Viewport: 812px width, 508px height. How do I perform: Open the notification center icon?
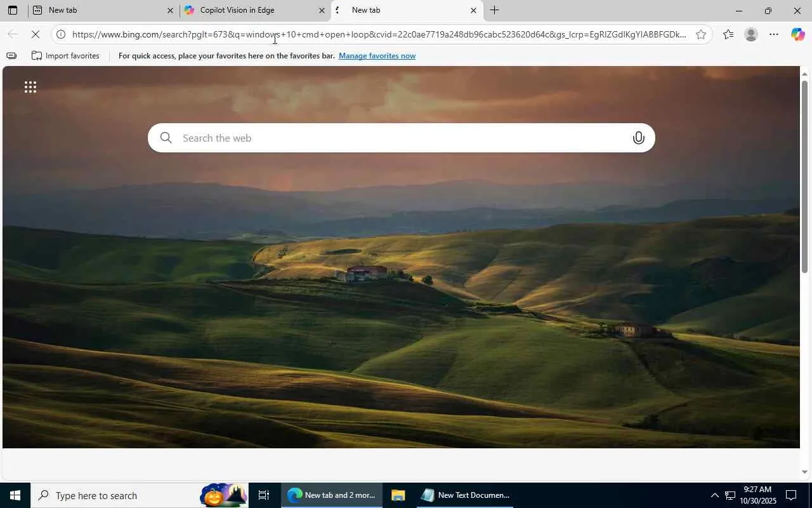point(791,495)
